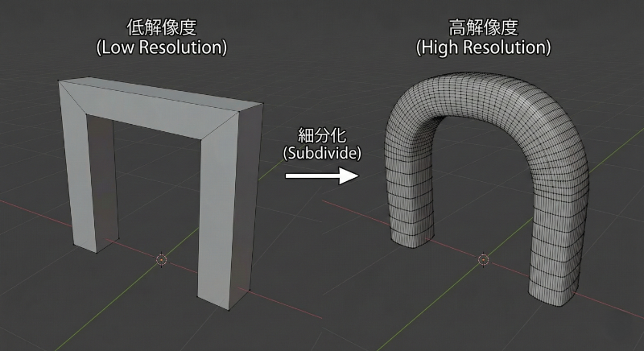
Task: Click the "(Low Resolution)" label
Action: 161,48
